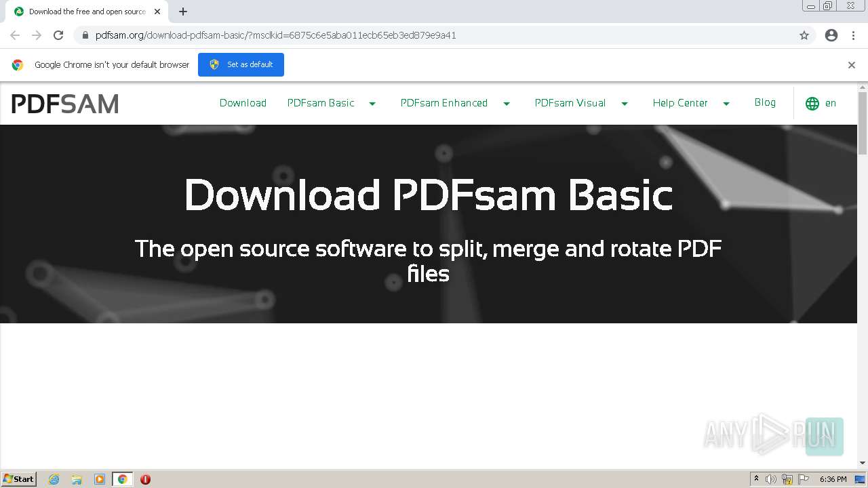868x488 pixels.
Task: Open the Download nav link
Action: pos(243,103)
